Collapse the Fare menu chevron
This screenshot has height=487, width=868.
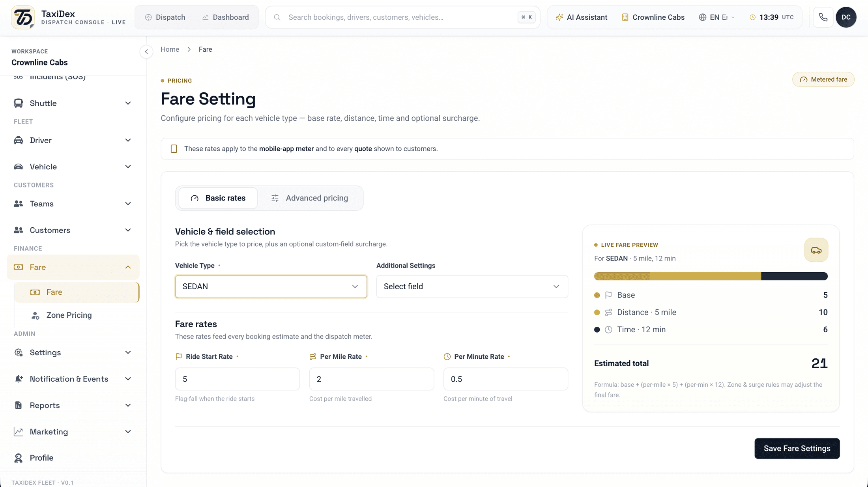(128, 267)
